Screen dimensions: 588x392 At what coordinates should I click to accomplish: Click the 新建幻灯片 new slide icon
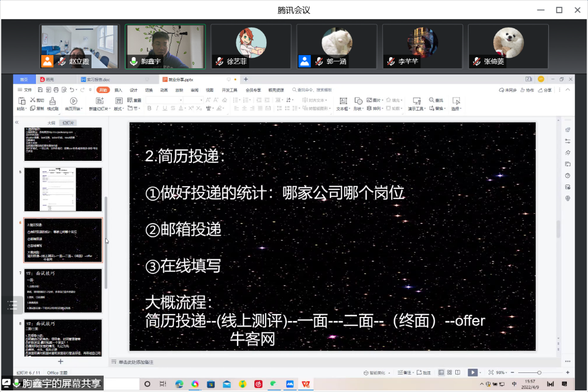pos(99,101)
